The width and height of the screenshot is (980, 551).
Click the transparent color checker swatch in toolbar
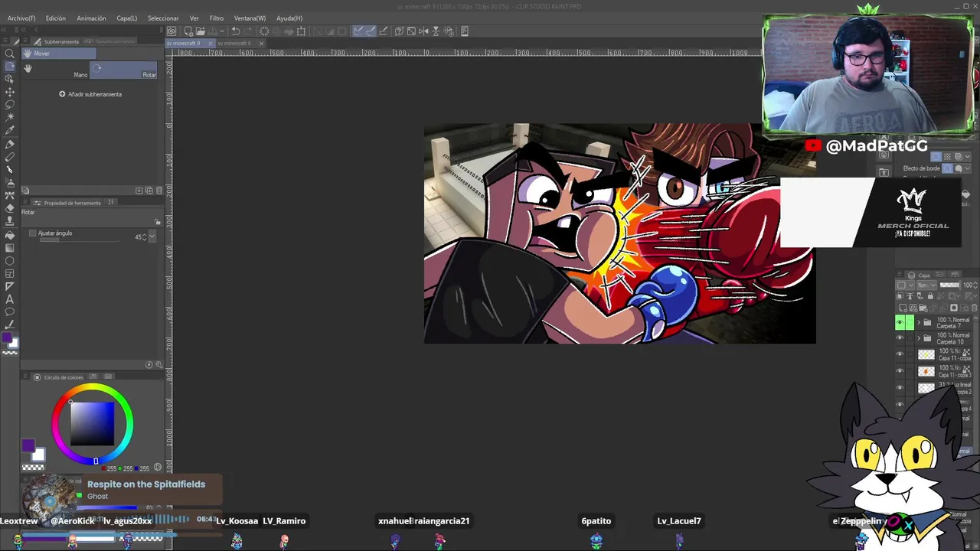coord(10,351)
